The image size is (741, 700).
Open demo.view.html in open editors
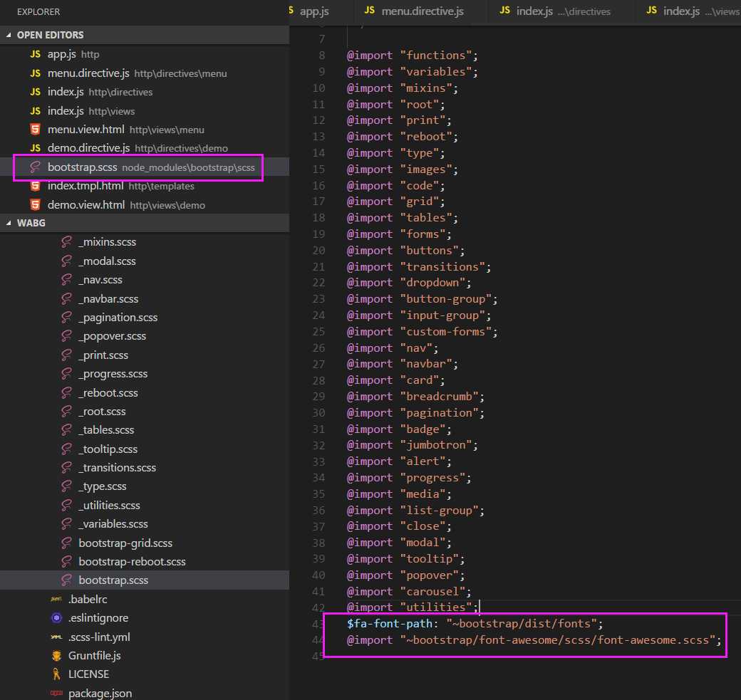(145, 205)
